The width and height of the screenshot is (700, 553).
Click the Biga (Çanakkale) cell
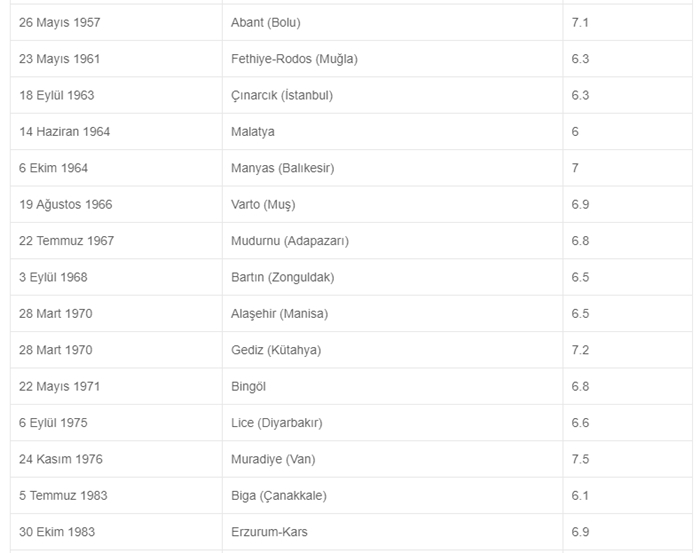(279, 495)
